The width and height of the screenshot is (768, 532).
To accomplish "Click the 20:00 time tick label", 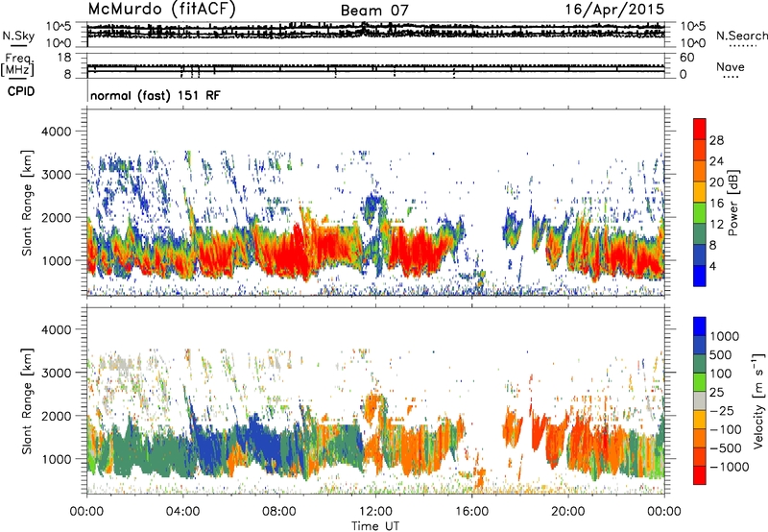I will coord(568,512).
